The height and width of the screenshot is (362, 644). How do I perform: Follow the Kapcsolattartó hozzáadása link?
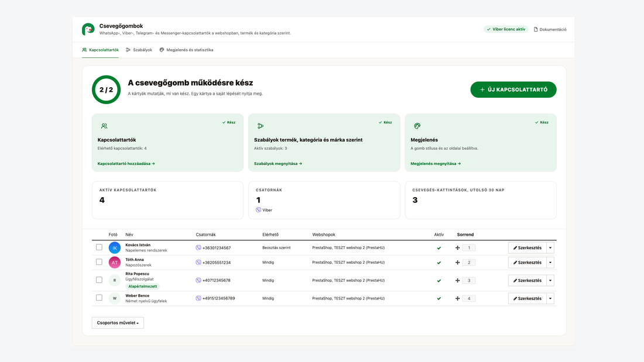pos(126,163)
